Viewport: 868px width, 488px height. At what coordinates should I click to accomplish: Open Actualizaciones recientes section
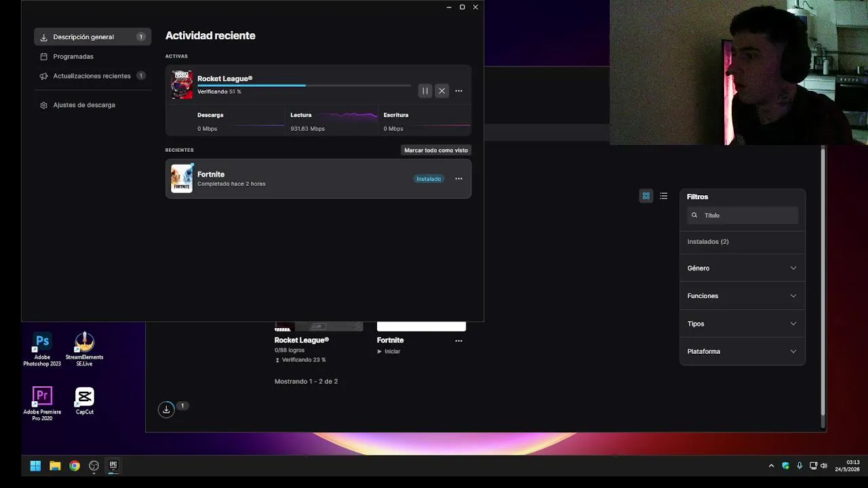tap(92, 76)
